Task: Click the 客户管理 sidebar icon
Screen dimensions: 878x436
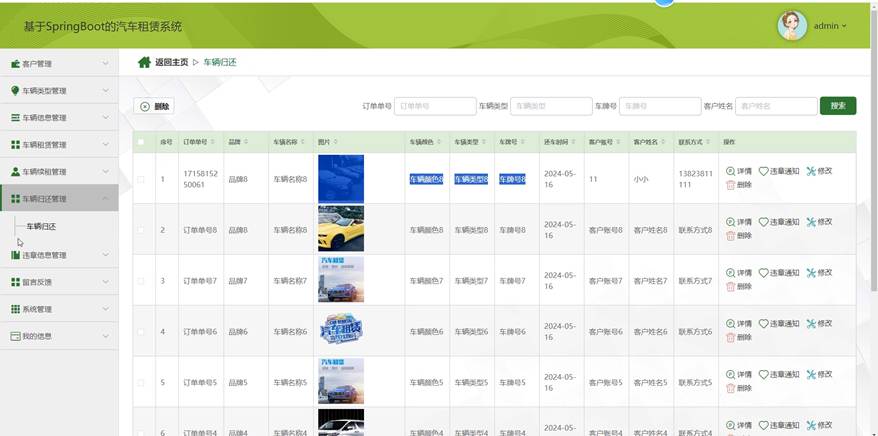Action: coord(15,64)
